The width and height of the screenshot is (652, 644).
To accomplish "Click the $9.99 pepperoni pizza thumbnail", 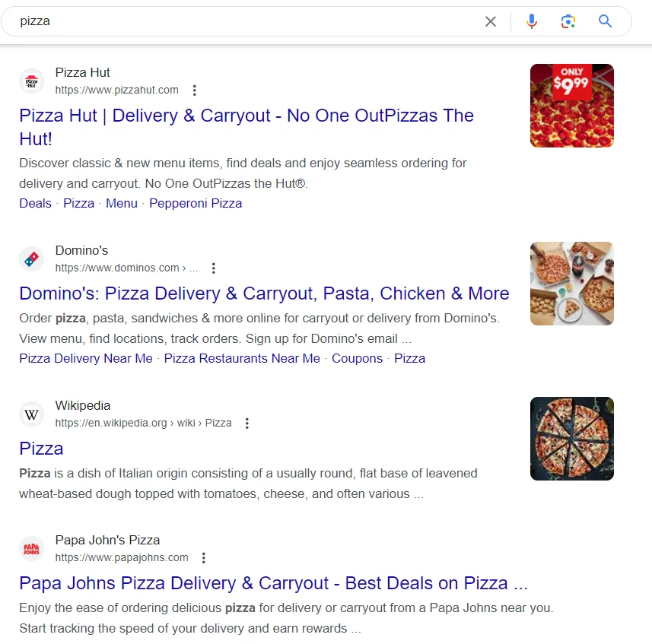I will coord(571,106).
